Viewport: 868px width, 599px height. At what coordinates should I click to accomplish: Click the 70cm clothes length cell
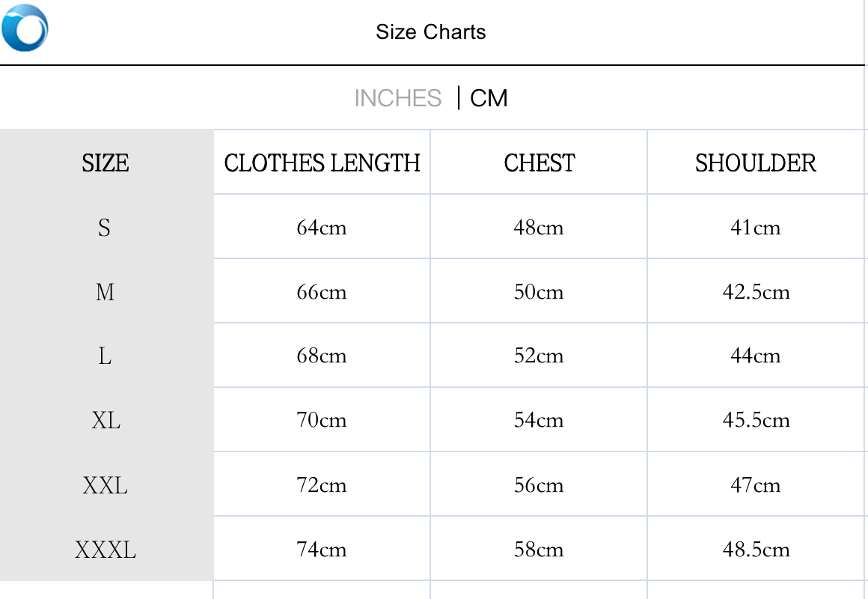click(322, 421)
